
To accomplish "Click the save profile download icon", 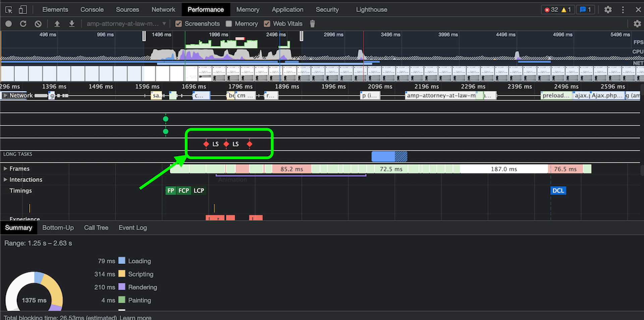I will point(71,24).
